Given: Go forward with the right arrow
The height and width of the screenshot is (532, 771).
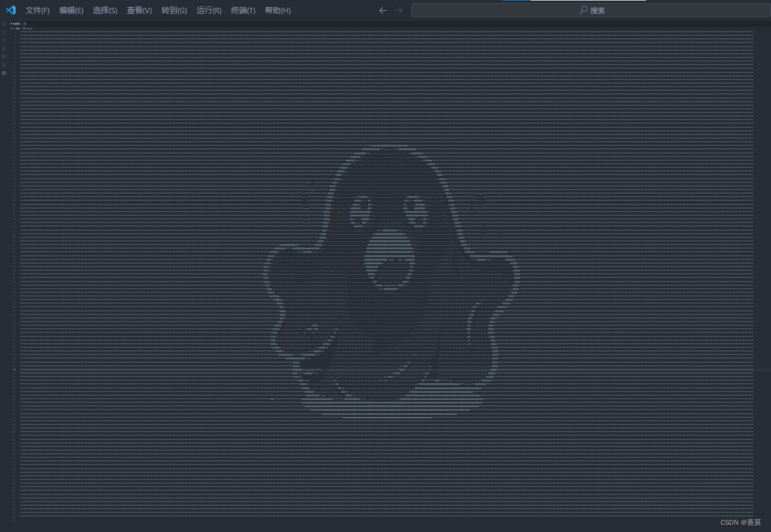Looking at the screenshot, I should click(x=399, y=10).
